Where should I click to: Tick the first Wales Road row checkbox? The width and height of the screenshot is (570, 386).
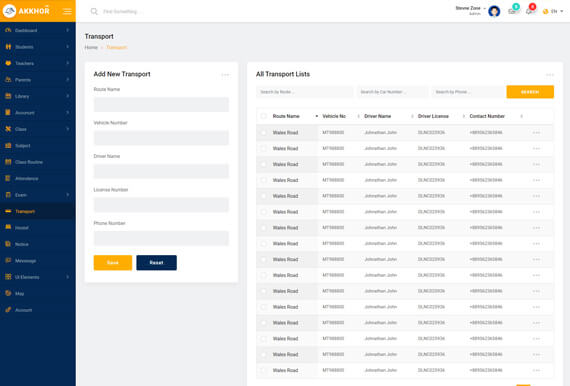tap(264, 133)
